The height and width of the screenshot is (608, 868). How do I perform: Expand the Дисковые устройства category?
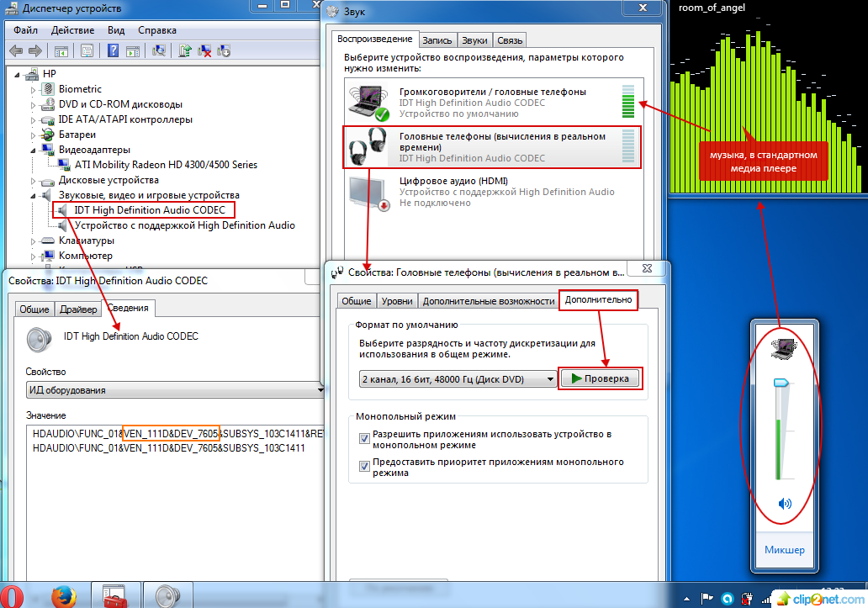(x=33, y=181)
